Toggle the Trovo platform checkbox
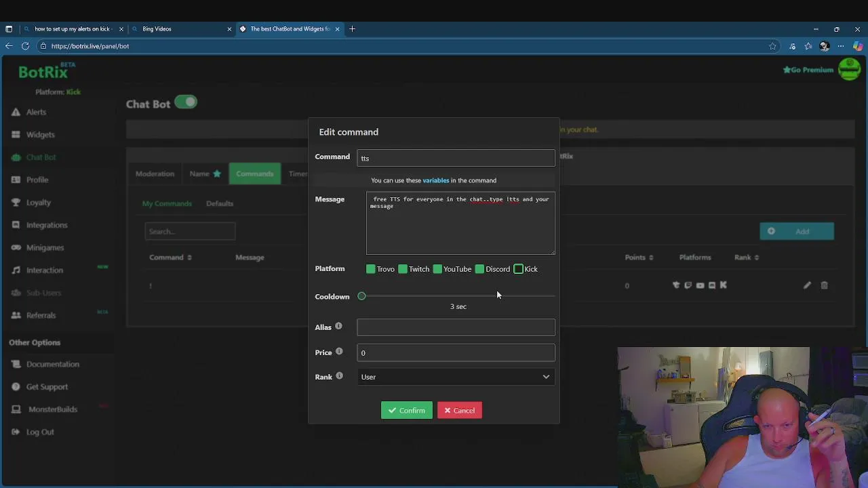 click(370, 269)
